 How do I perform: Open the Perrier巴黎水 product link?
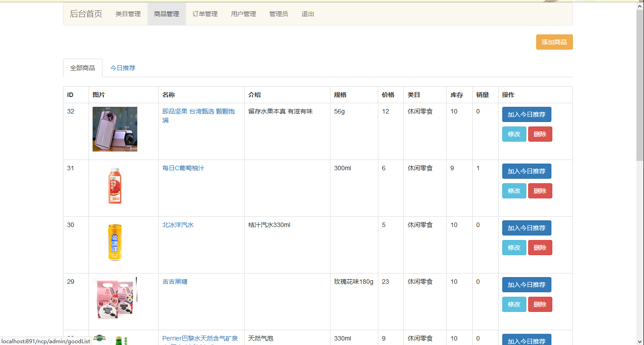200,339
